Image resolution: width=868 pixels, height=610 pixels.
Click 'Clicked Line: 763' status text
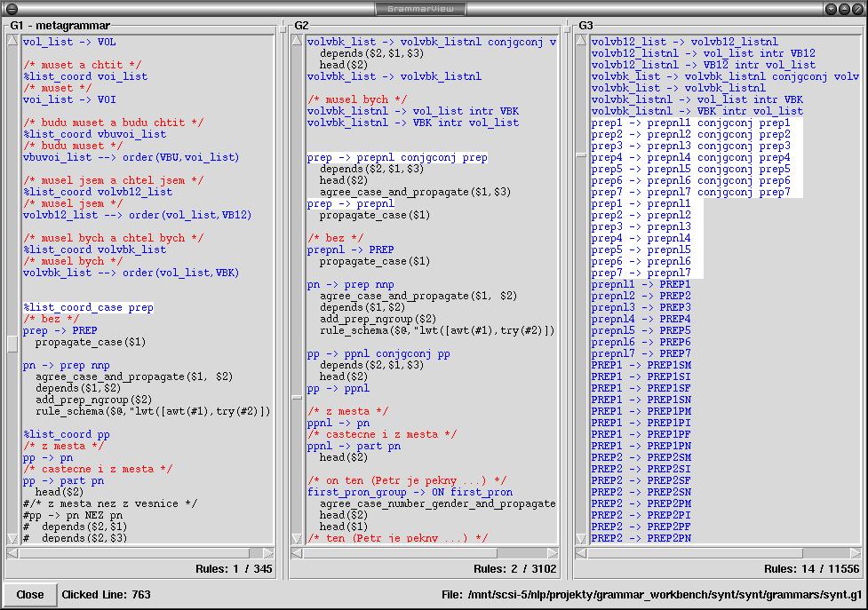[106, 595]
